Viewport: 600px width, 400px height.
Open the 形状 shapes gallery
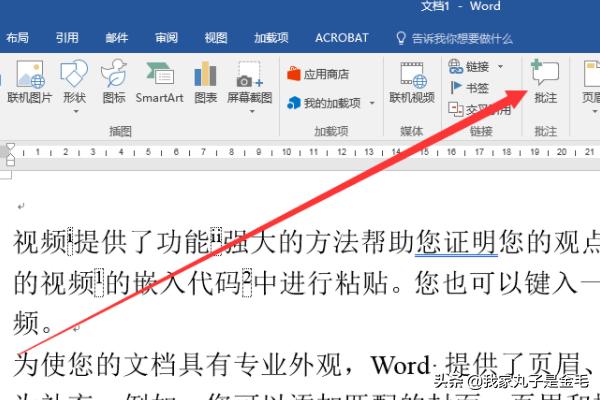pyautogui.click(x=74, y=82)
